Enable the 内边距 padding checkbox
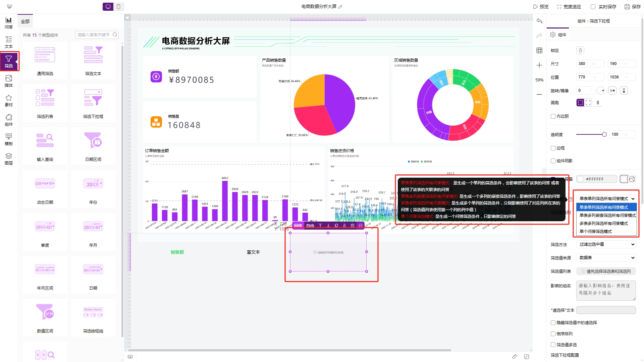 point(553,116)
